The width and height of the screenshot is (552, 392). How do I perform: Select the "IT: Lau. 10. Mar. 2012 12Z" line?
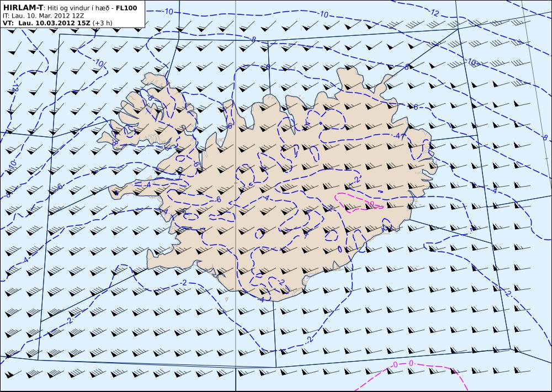pyautogui.click(x=43, y=16)
